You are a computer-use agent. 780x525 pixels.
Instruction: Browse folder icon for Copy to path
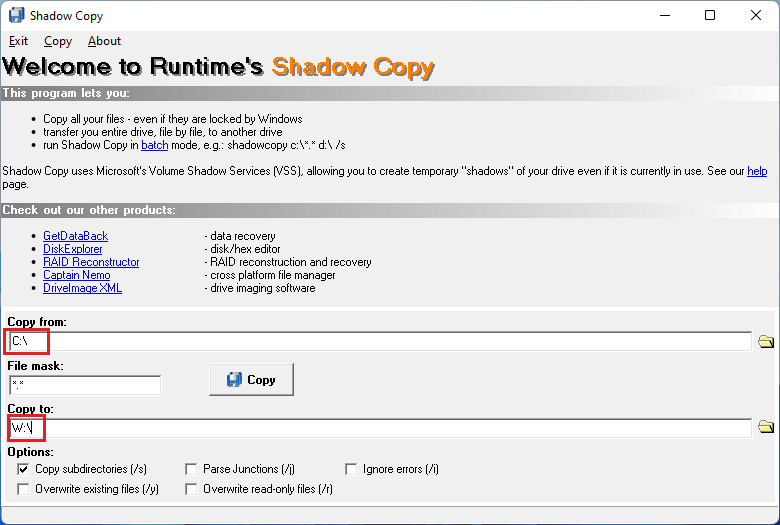(x=766, y=427)
